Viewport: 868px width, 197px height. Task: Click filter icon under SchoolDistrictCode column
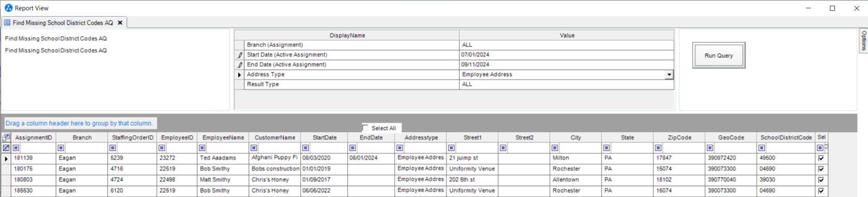coord(762,148)
